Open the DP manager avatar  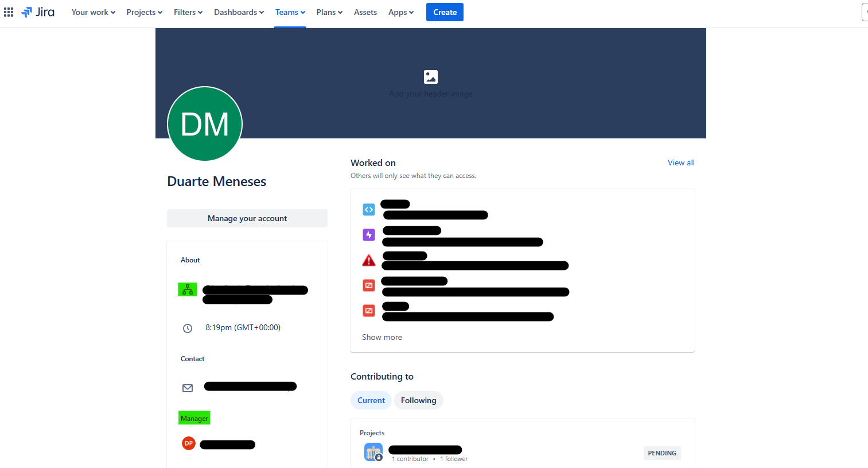pyautogui.click(x=189, y=443)
